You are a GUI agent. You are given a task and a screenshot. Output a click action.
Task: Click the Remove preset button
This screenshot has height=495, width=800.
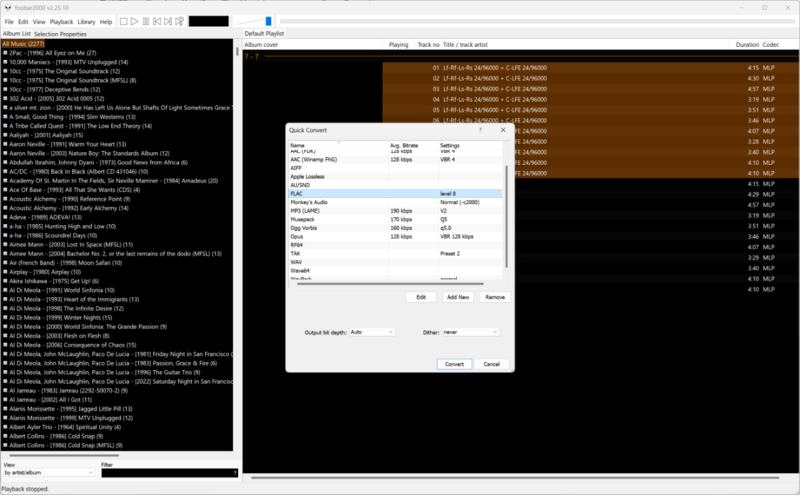pyautogui.click(x=495, y=297)
